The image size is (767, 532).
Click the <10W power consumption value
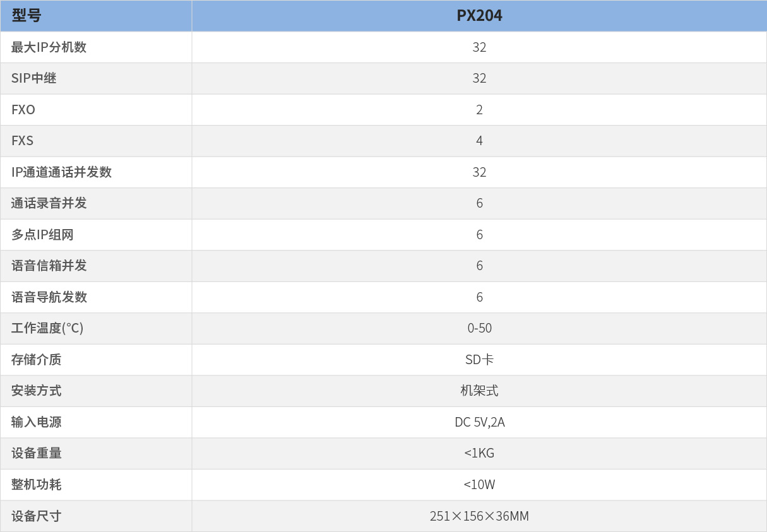tap(479, 485)
